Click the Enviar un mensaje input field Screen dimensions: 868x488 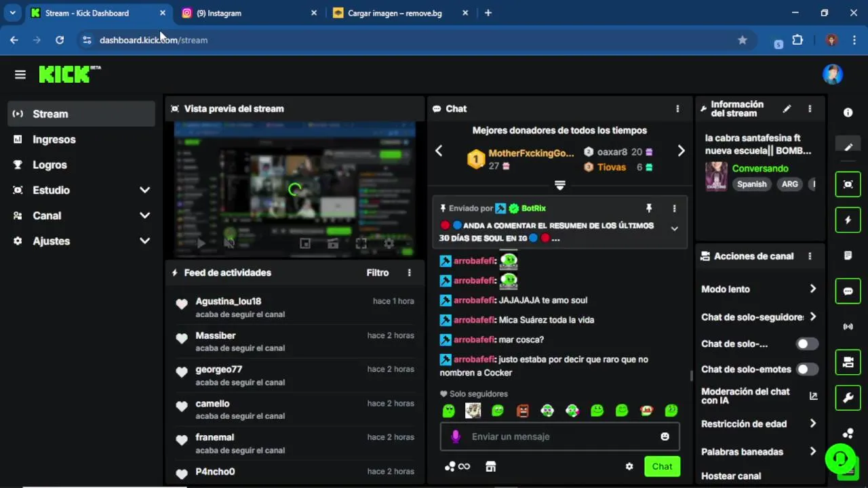[559, 436]
